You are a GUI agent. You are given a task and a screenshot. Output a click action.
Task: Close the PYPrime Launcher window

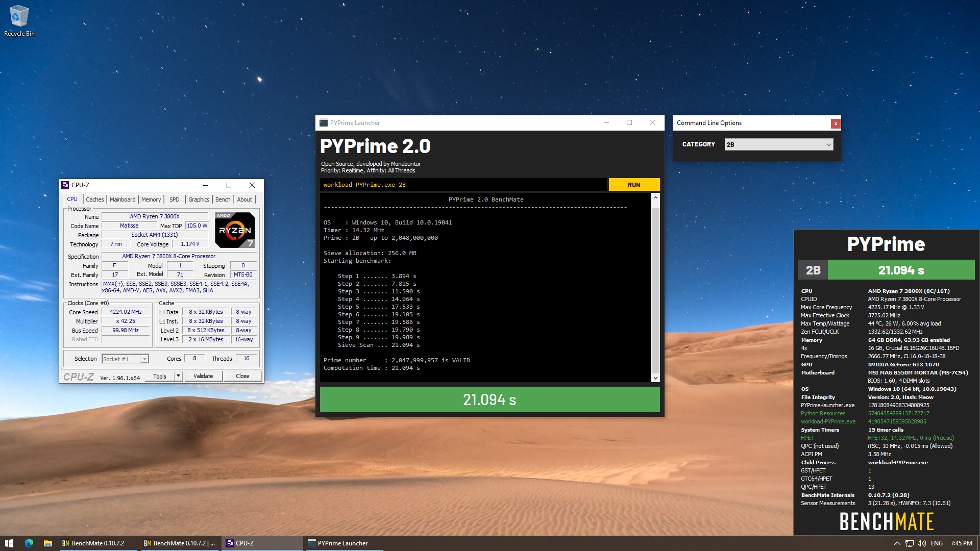(652, 123)
